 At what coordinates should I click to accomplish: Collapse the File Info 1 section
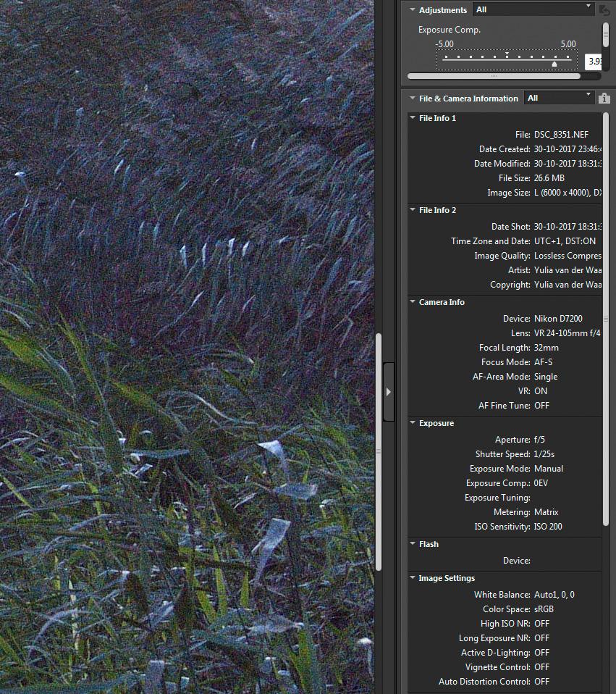point(412,118)
